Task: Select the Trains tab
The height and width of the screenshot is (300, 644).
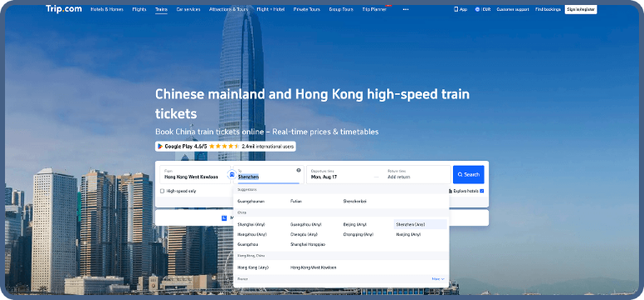Action: coord(161,9)
